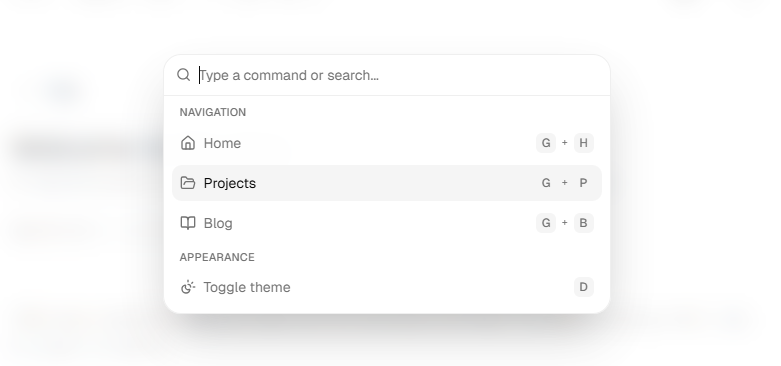Click the G key badge in Projects row
781x366 pixels.
tap(546, 183)
